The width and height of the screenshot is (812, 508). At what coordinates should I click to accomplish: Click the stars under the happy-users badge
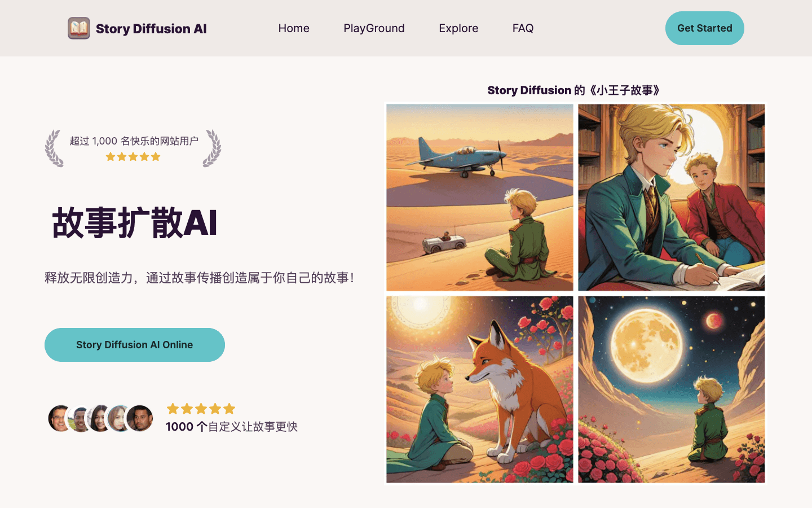(x=133, y=157)
